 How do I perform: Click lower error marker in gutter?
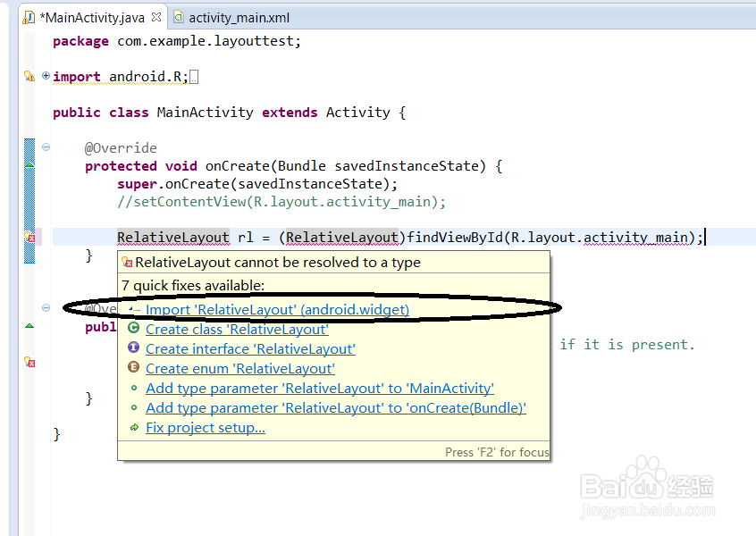pos(29,362)
